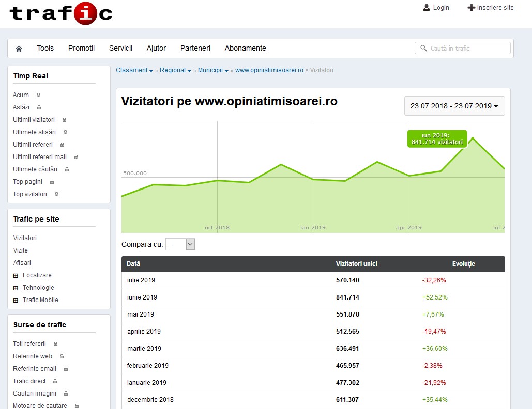The height and width of the screenshot is (409, 532).
Task: Click the trafic logo
Action: pos(60,13)
